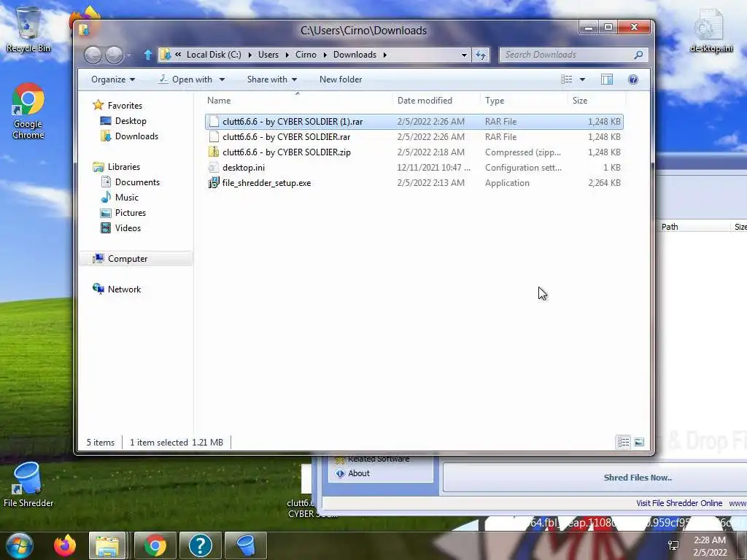Expand breadcrumb arrow after Users
This screenshot has width=747, height=560.
point(287,55)
